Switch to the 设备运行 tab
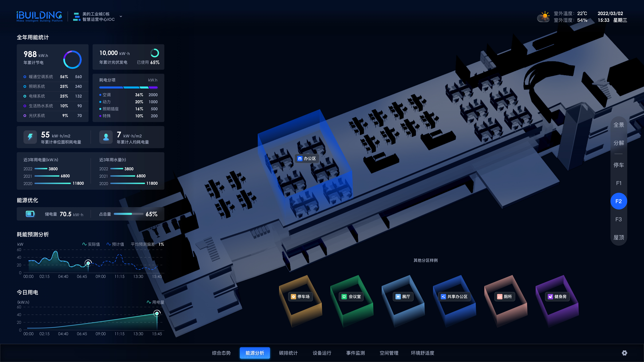 322,353
